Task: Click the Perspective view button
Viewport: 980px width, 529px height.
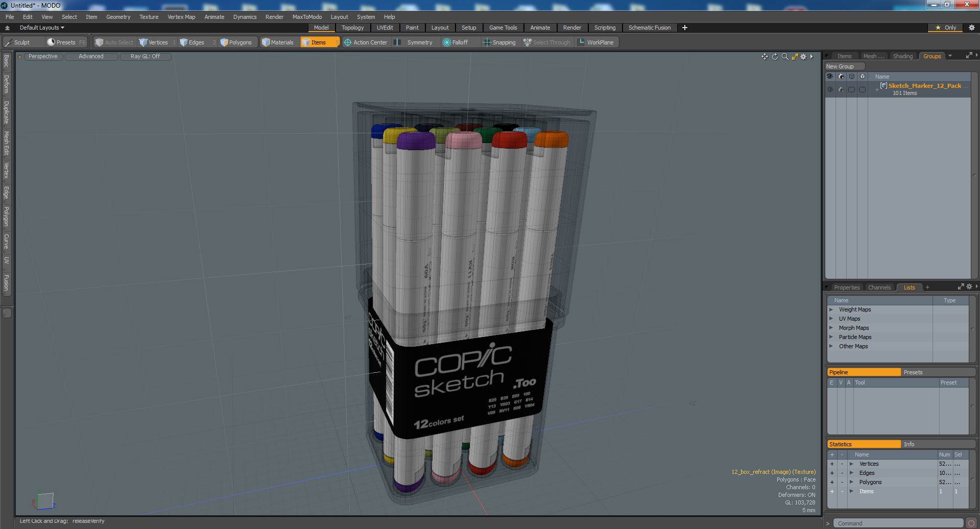Action: point(43,56)
